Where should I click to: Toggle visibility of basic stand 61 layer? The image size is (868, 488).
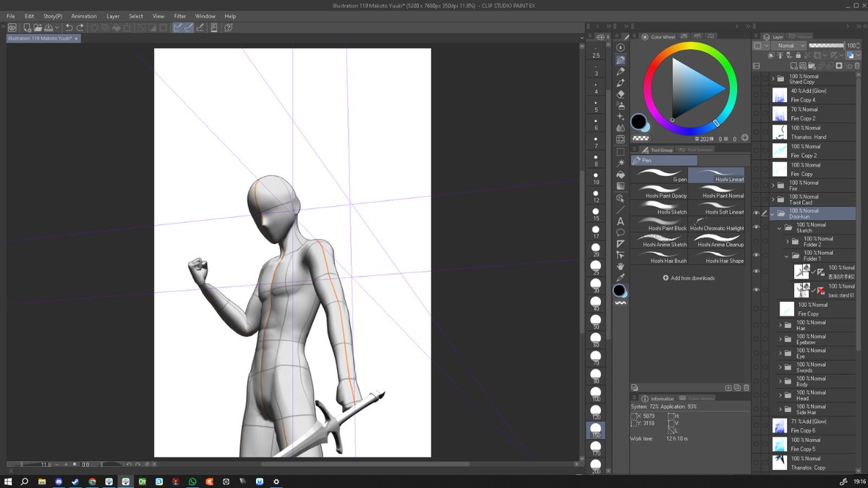[x=757, y=290]
